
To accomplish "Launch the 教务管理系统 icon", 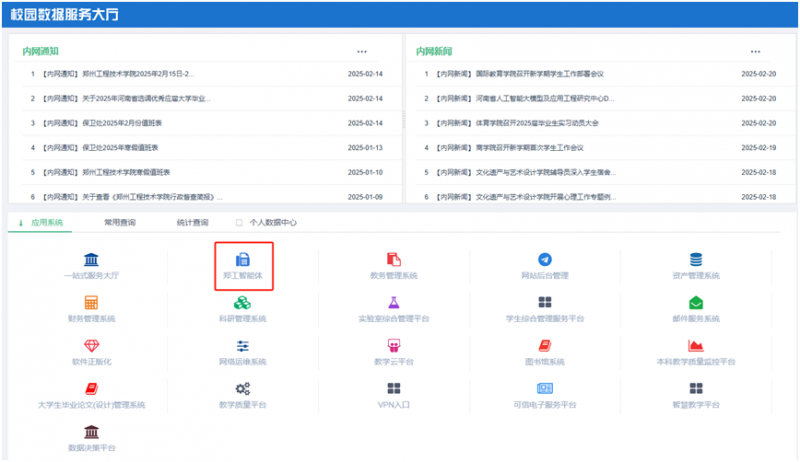I will point(393,260).
